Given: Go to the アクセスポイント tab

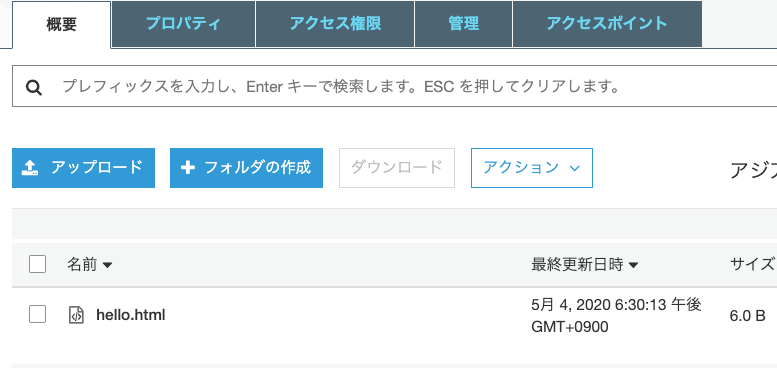Looking at the screenshot, I should point(607,24).
